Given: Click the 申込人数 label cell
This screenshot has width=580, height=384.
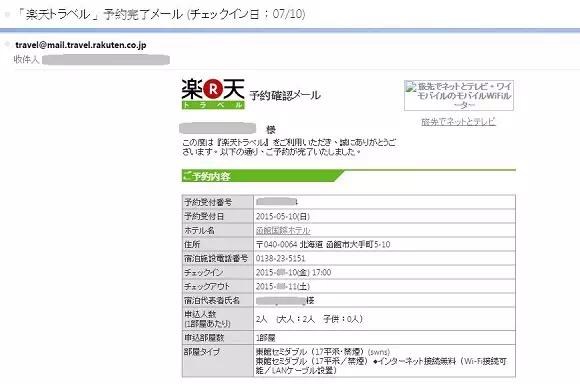Looking at the screenshot, I should tap(218, 319).
